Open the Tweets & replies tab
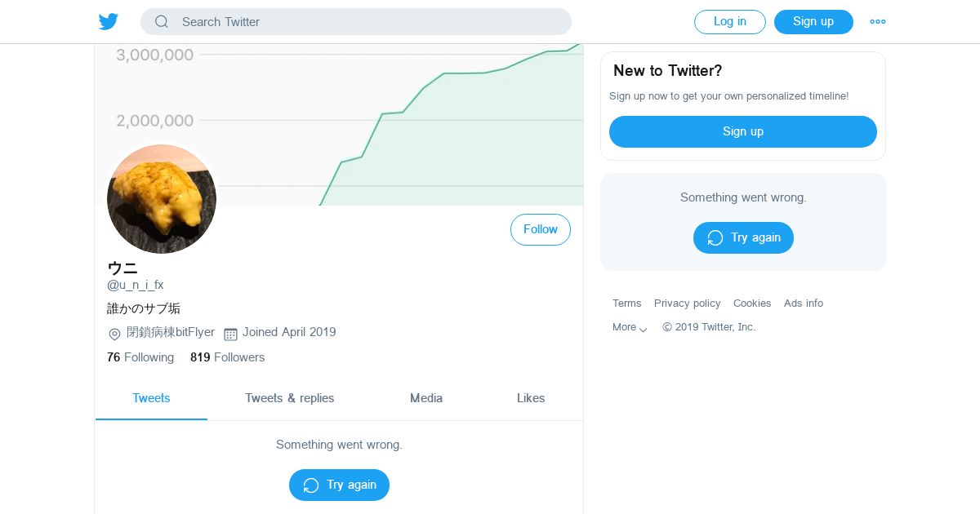Image resolution: width=980 pixels, height=514 pixels. point(289,398)
